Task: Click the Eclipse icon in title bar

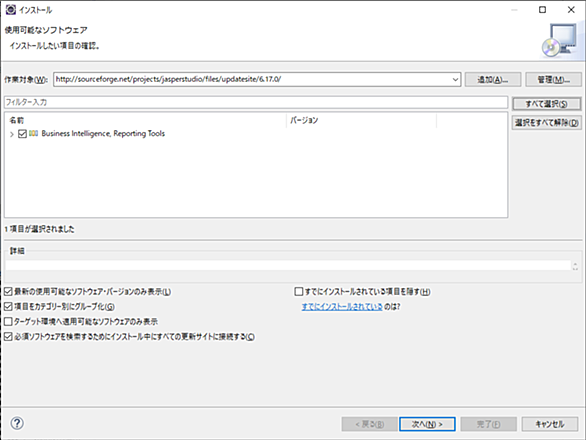Action: 11,9
